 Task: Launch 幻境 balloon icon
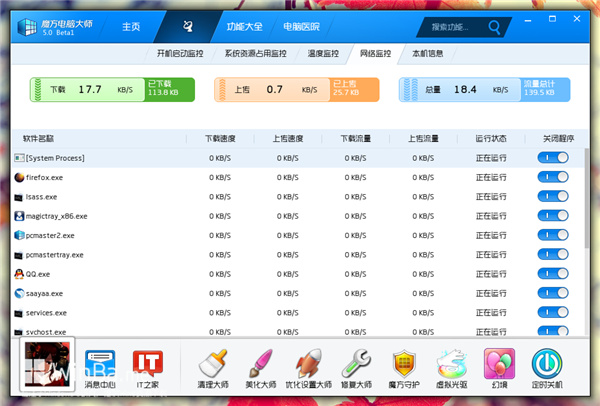(x=499, y=366)
